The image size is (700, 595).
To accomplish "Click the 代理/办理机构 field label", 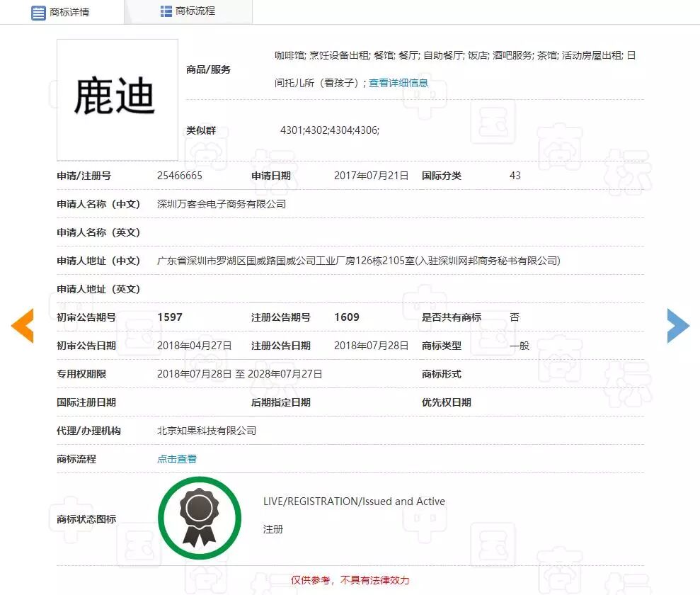I will pyautogui.click(x=88, y=431).
